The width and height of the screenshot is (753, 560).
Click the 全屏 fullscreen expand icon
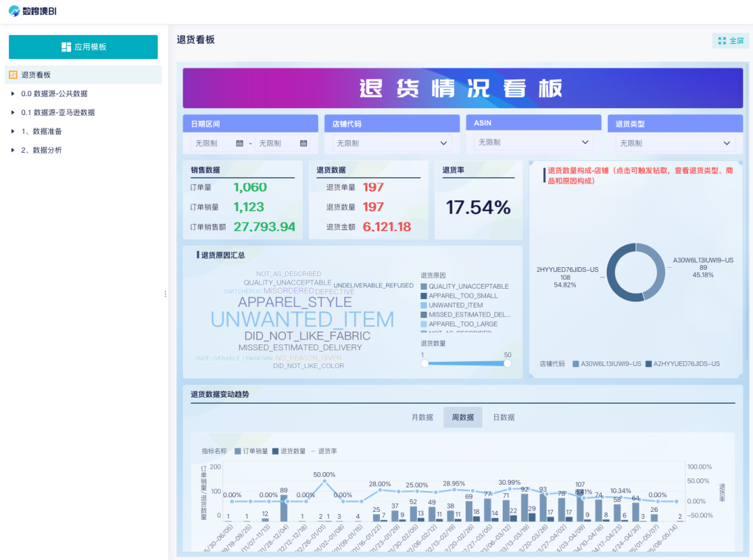click(x=722, y=41)
